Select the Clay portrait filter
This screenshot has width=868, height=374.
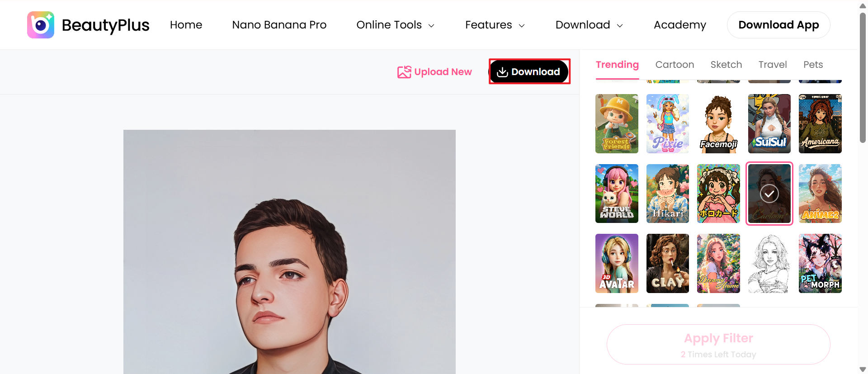pos(667,263)
